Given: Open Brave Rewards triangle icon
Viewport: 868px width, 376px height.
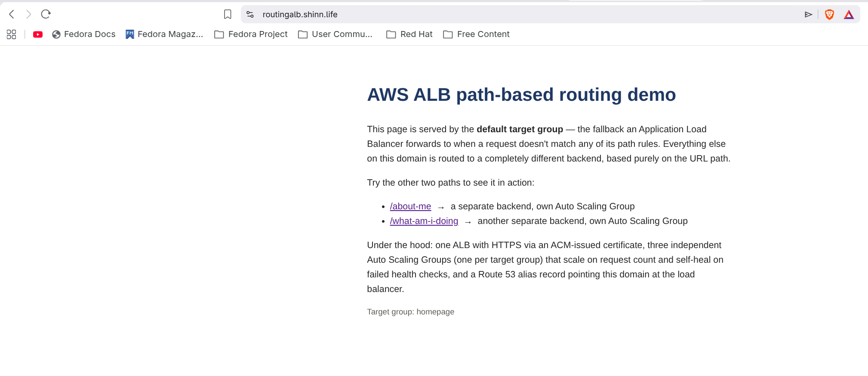Looking at the screenshot, I should click(849, 15).
